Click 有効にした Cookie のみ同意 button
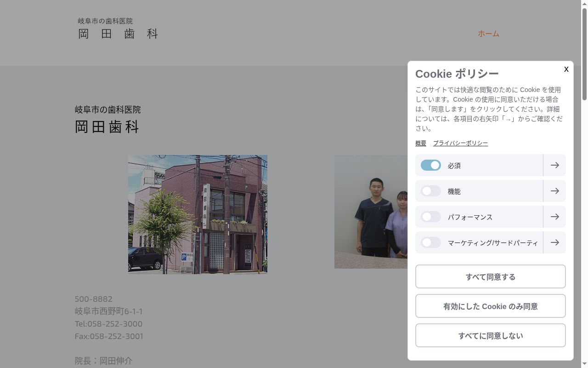This screenshot has height=368, width=588. 491,306
